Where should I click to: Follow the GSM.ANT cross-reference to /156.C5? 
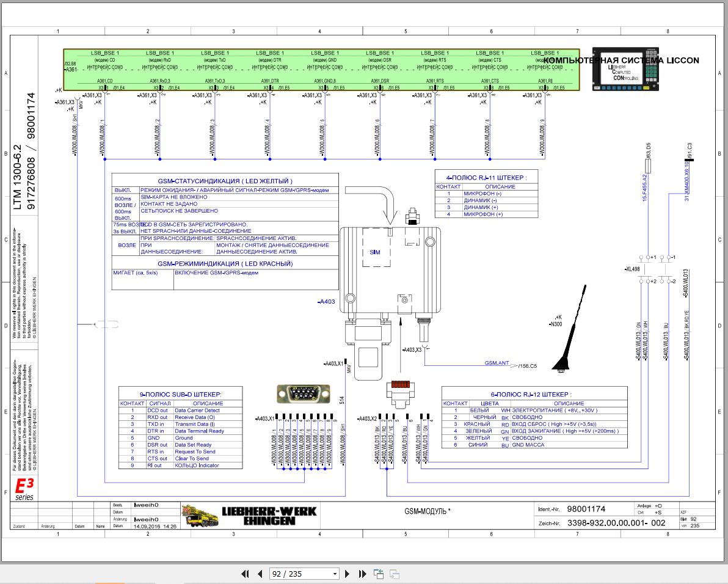(527, 365)
